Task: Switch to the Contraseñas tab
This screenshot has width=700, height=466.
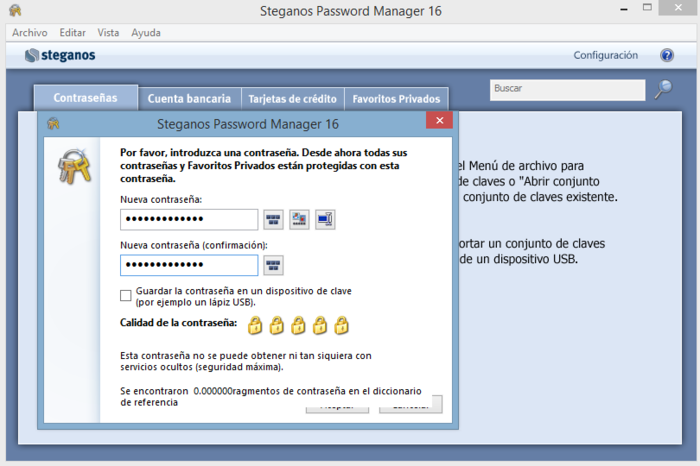Action: (x=85, y=98)
